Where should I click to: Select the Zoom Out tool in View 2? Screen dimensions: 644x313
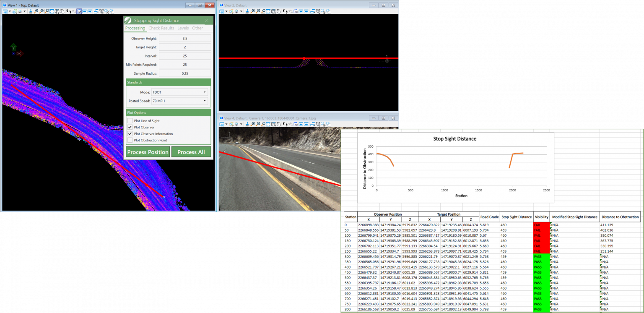point(258,11)
